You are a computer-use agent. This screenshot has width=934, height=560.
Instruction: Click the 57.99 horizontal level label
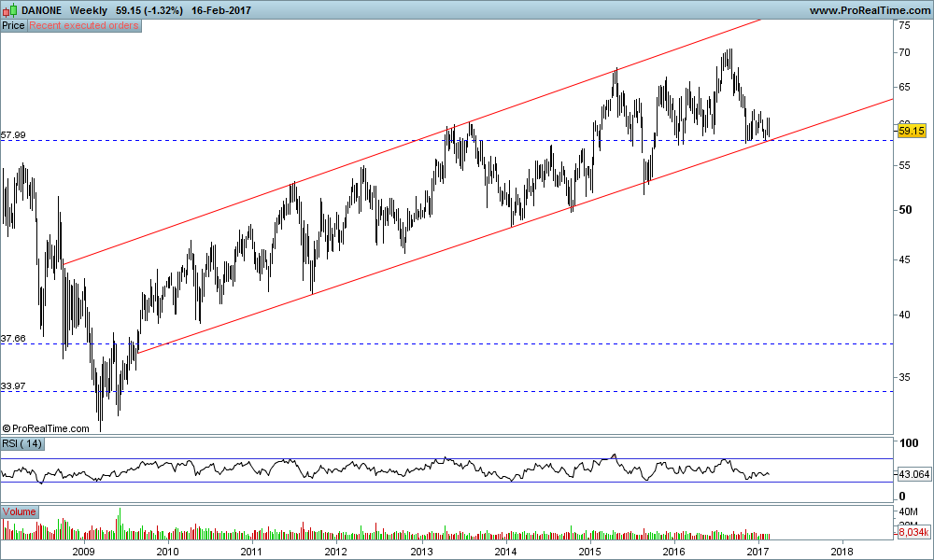pos(13,135)
